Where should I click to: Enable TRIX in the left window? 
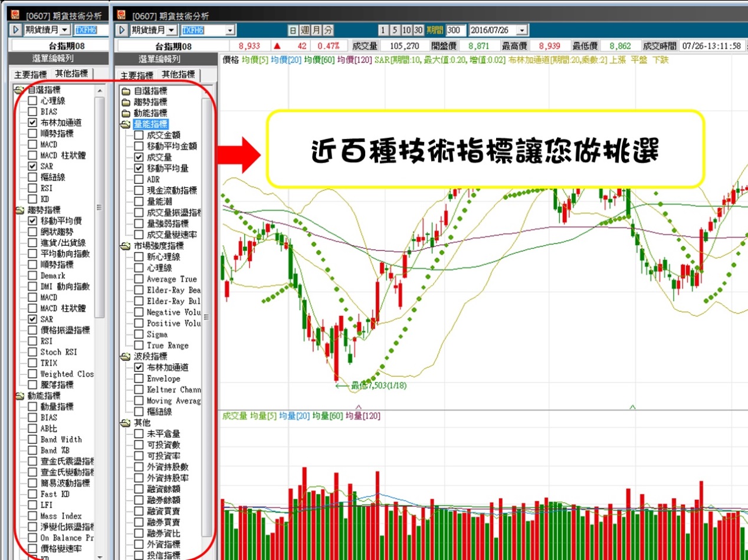tap(32, 363)
